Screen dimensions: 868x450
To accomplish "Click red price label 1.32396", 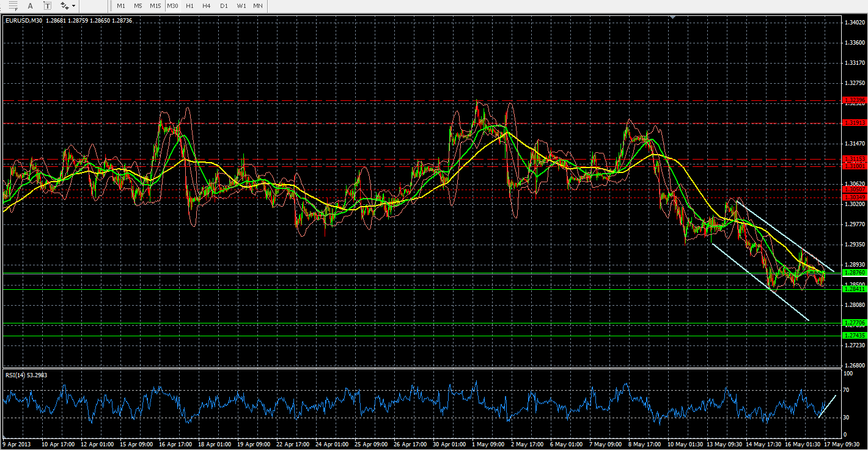I will [855, 100].
